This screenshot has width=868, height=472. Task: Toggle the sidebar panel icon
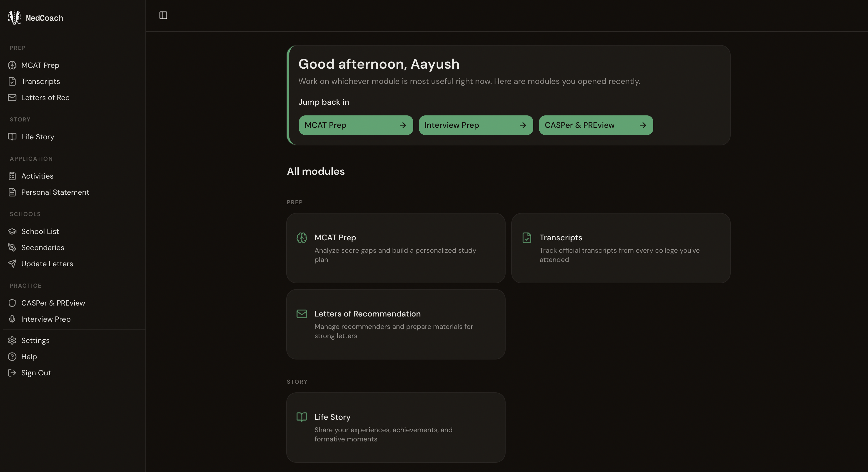pyautogui.click(x=163, y=16)
